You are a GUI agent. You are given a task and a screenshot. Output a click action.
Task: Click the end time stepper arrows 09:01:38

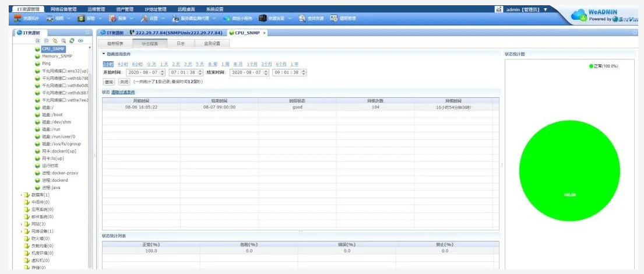click(x=304, y=72)
